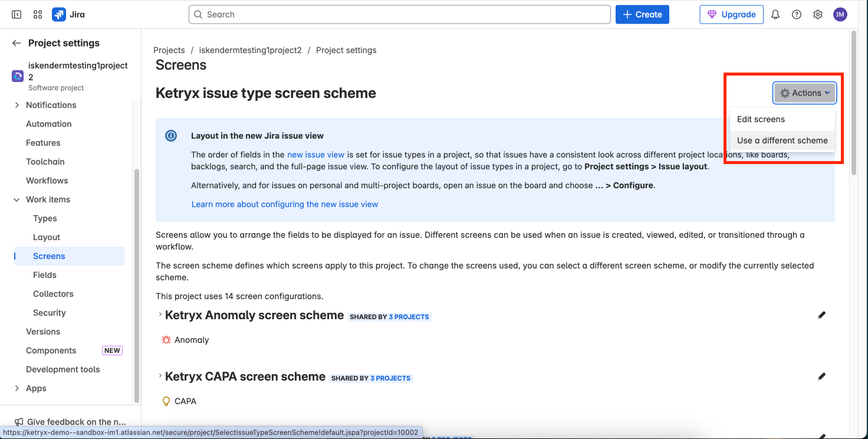Viewport: 868px width, 439px height.
Task: Click Project settings breadcrumb link
Action: 346,50
